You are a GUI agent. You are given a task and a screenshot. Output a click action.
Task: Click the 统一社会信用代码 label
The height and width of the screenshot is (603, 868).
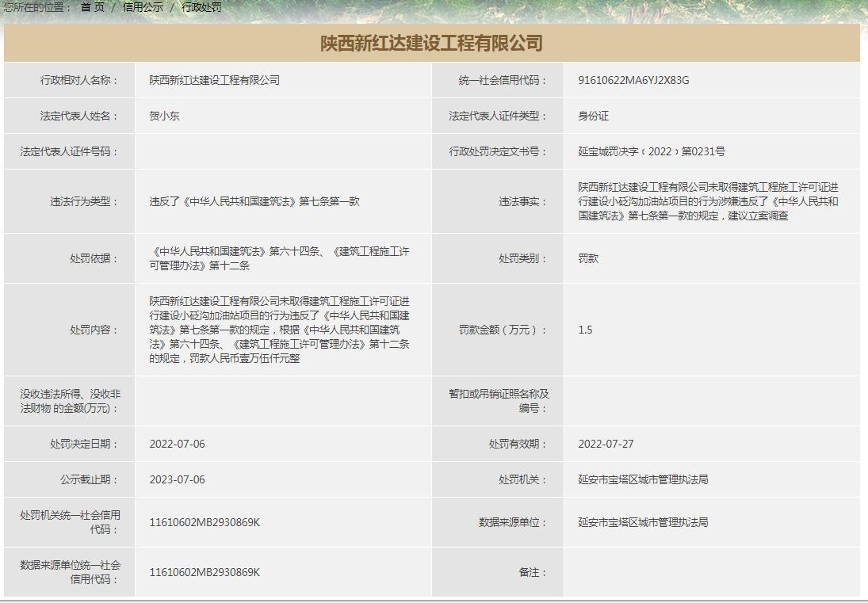coord(503,80)
